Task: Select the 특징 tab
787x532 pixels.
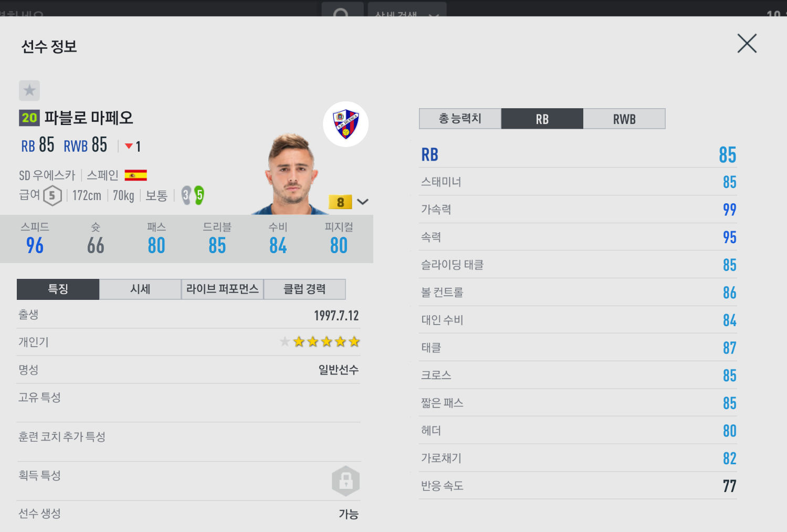Action: (x=58, y=289)
